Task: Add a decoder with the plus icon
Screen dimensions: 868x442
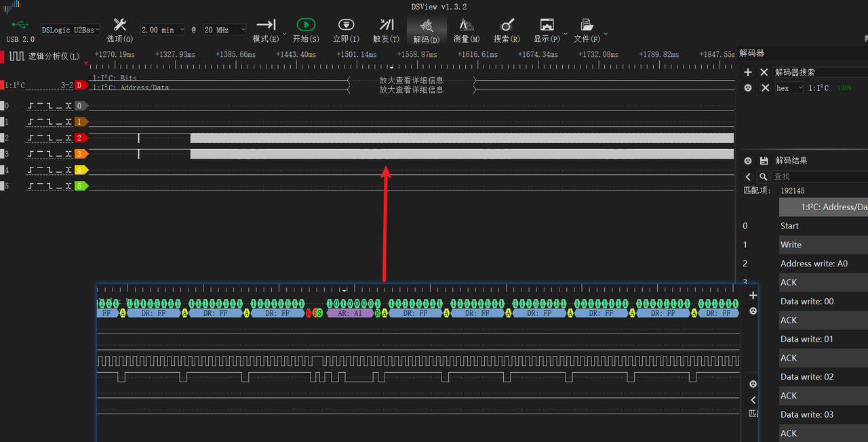Action: [748, 72]
